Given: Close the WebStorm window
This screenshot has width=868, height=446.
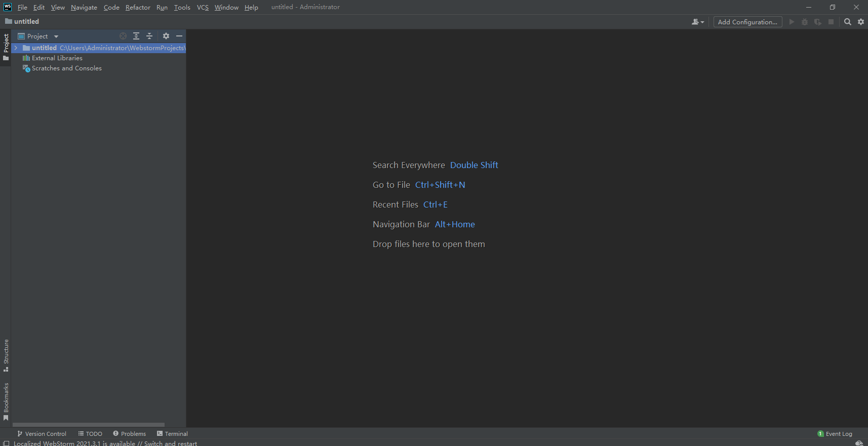Looking at the screenshot, I should coord(856,7).
